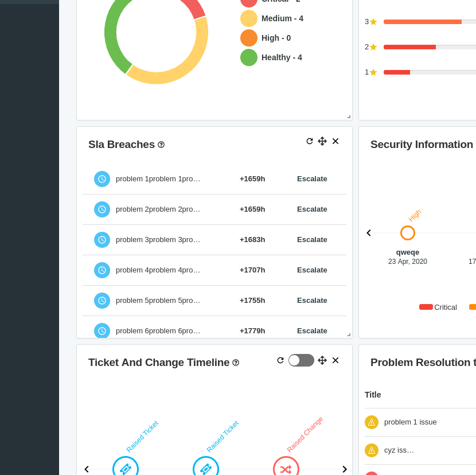Select the +1659h value for problem 1
476x475 pixels.
pos(252,179)
